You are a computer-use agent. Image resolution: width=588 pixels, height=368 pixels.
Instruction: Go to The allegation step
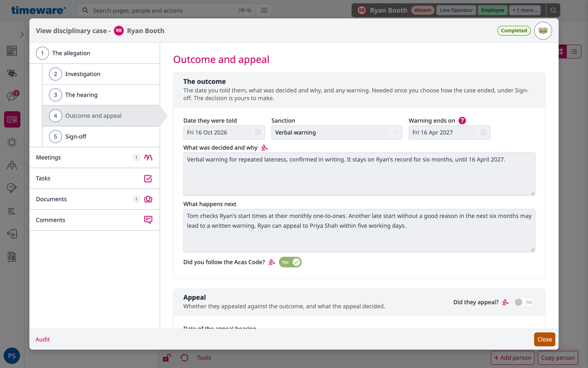[x=94, y=53]
